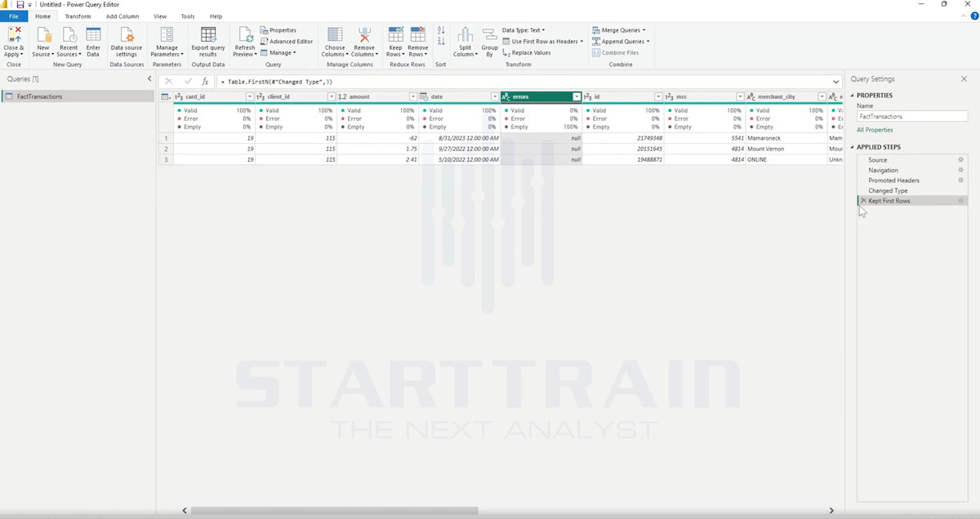This screenshot has height=519, width=980.
Task: Click the Enter Data icon
Action: pos(93,34)
